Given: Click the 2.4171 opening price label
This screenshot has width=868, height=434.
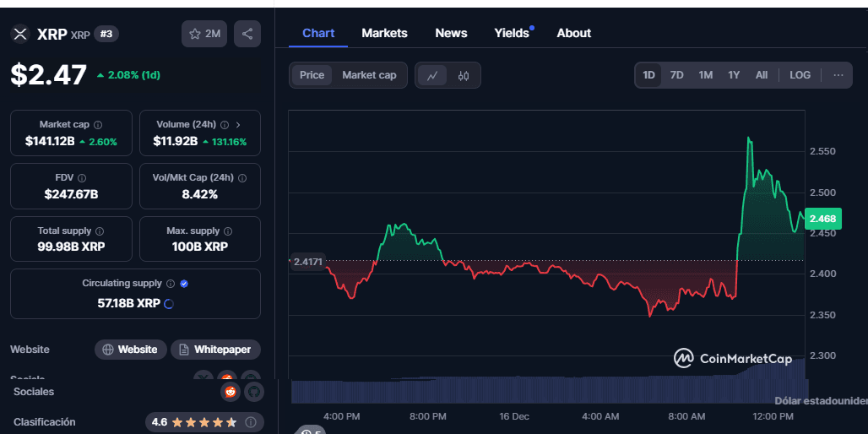Looking at the screenshot, I should point(308,262).
